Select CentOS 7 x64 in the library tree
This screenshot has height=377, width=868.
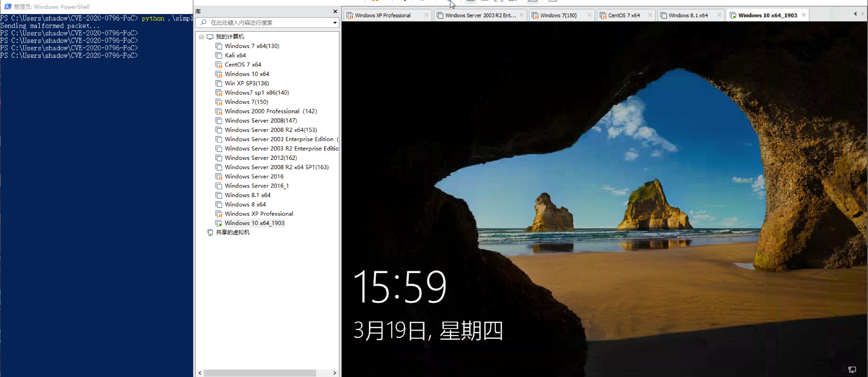(243, 64)
